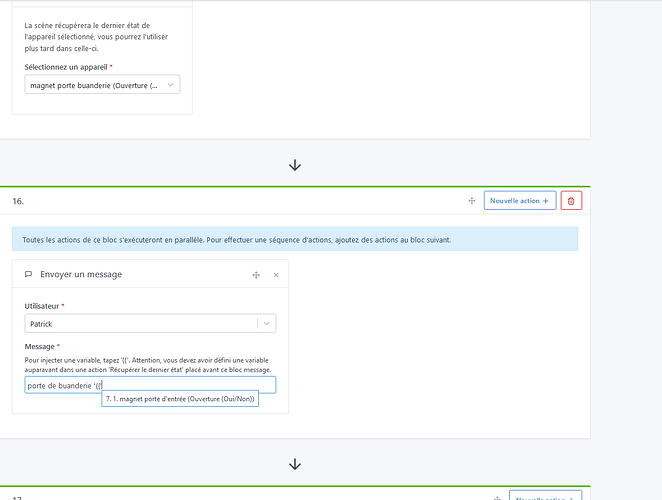Add a Nouvelle action to block 16
Screen dimensions: 662x500
click(519, 201)
